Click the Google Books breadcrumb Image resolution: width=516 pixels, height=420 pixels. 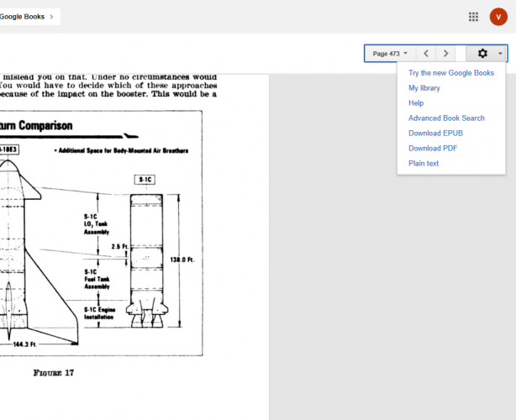tap(22, 17)
